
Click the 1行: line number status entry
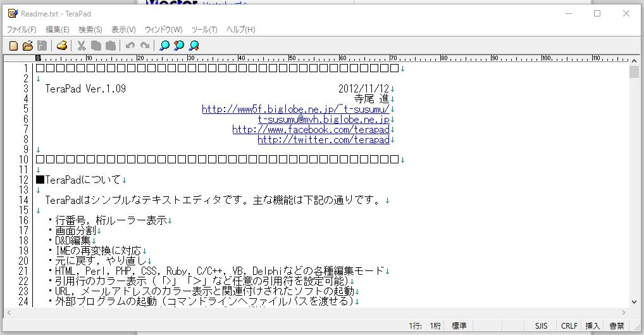[415, 326]
